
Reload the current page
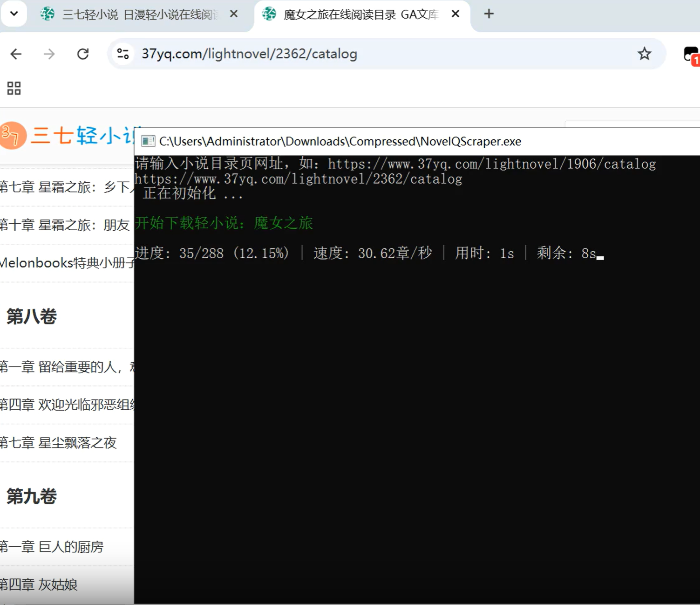click(83, 54)
